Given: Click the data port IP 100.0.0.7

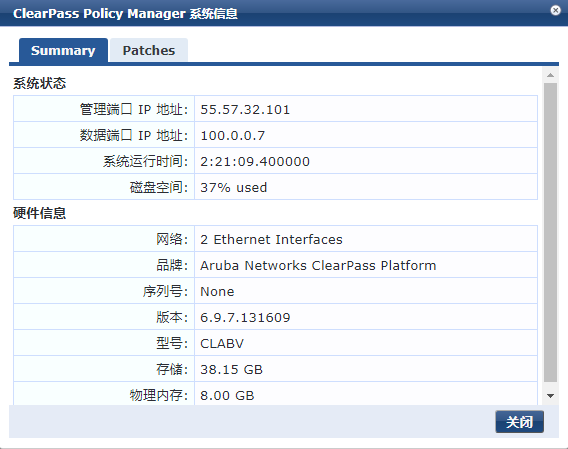Looking at the screenshot, I should pos(233,136).
